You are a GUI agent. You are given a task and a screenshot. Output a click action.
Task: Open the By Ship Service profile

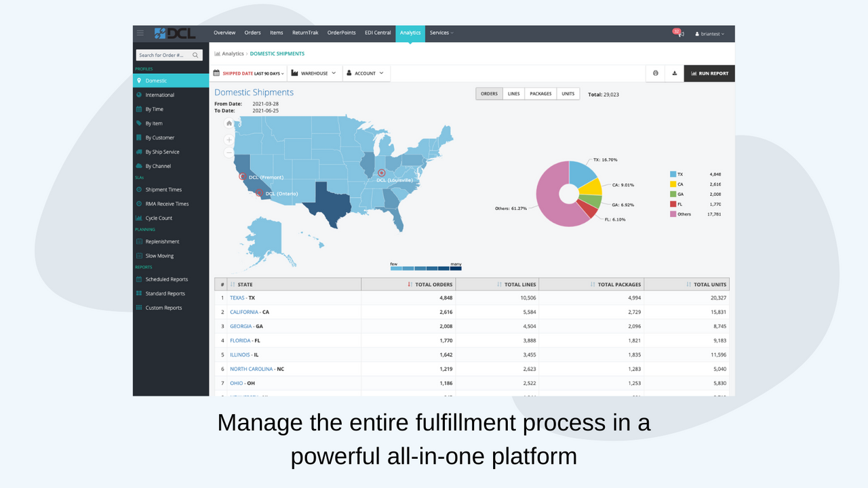[171, 152]
